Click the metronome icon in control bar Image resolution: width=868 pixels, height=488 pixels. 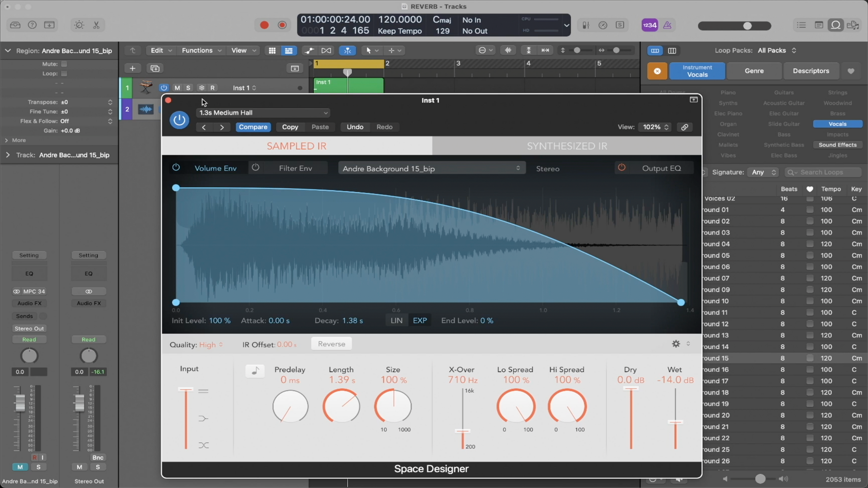[667, 25]
